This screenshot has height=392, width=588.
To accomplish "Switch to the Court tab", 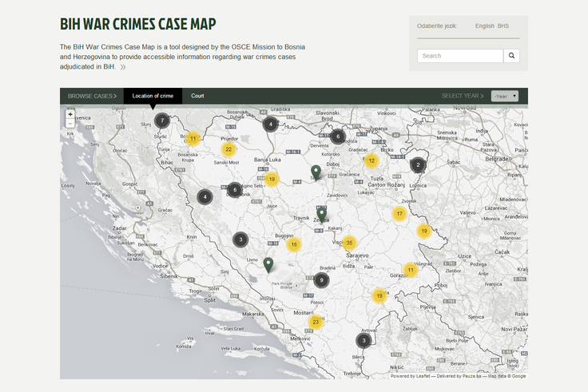I will click(x=197, y=96).
